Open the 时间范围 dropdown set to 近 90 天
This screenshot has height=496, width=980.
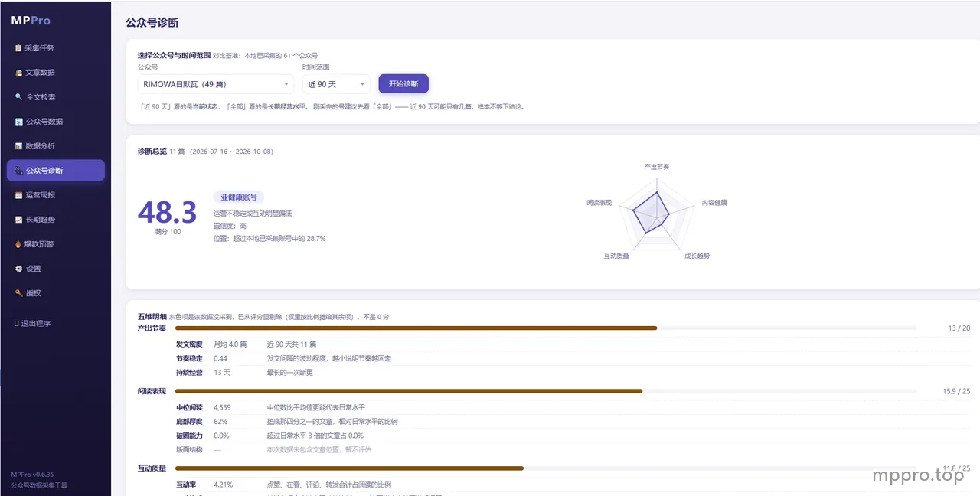[x=336, y=84]
